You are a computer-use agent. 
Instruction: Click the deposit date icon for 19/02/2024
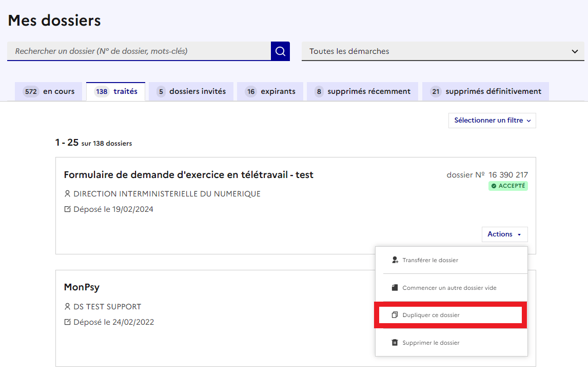click(67, 209)
